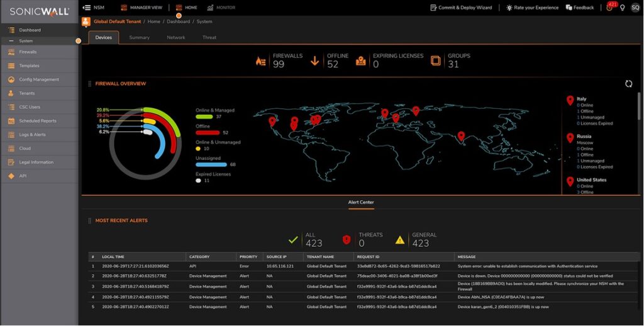This screenshot has height=326, width=644.
Task: Launch Commit & Deploy Wizard
Action: pyautogui.click(x=461, y=8)
